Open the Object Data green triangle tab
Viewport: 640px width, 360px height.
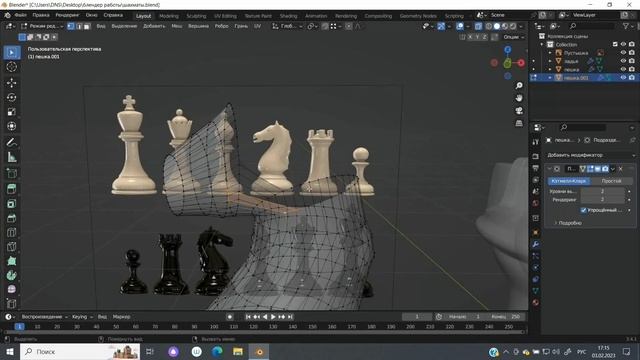[536, 291]
